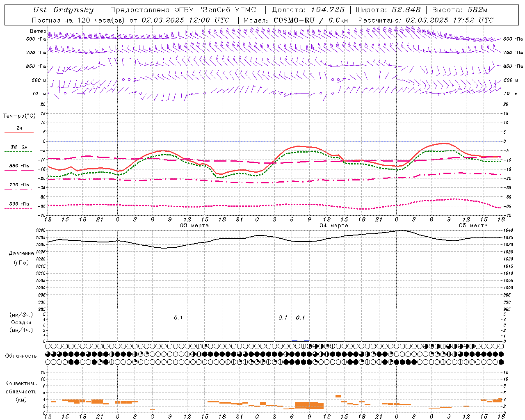Select the "Облачность" cloud cover label

[x=21, y=356]
